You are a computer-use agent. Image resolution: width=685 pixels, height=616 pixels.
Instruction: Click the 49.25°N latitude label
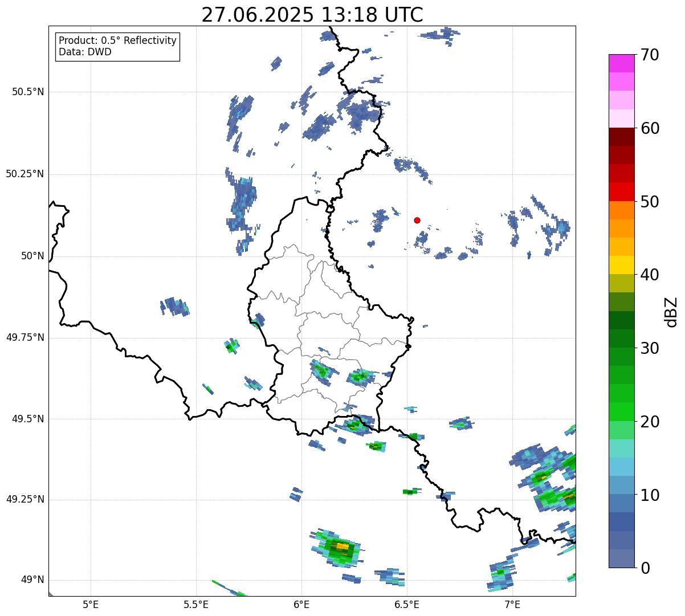tap(25, 499)
